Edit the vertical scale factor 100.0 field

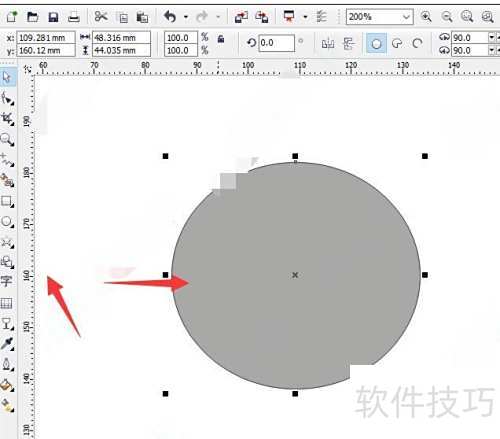coord(181,50)
